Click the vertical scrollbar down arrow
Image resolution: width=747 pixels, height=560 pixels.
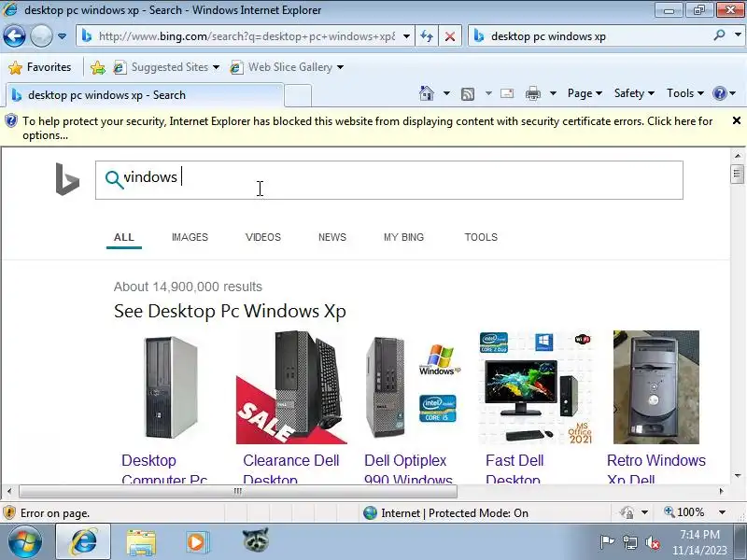pyautogui.click(x=738, y=475)
